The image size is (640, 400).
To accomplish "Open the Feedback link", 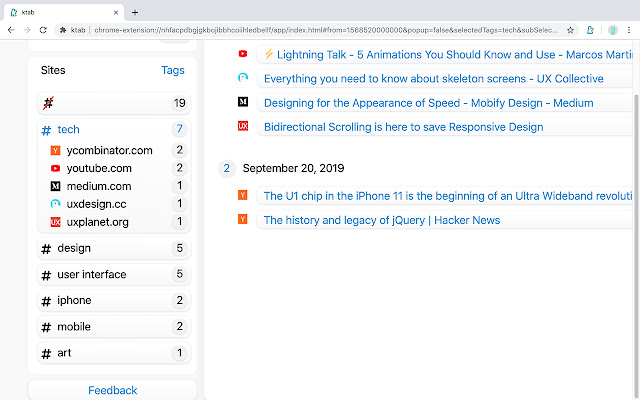I will coord(112,390).
